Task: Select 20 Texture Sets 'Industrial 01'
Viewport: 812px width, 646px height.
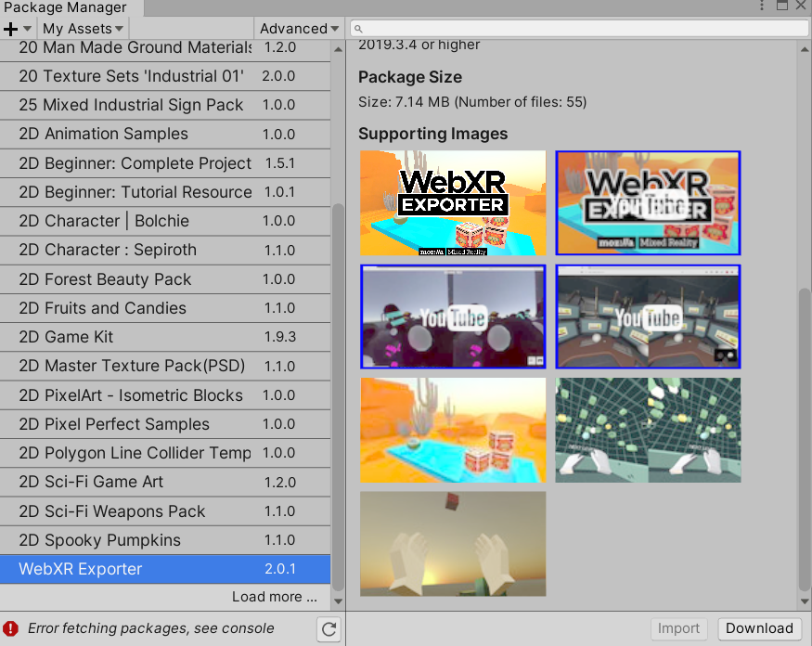Action: [x=165, y=75]
